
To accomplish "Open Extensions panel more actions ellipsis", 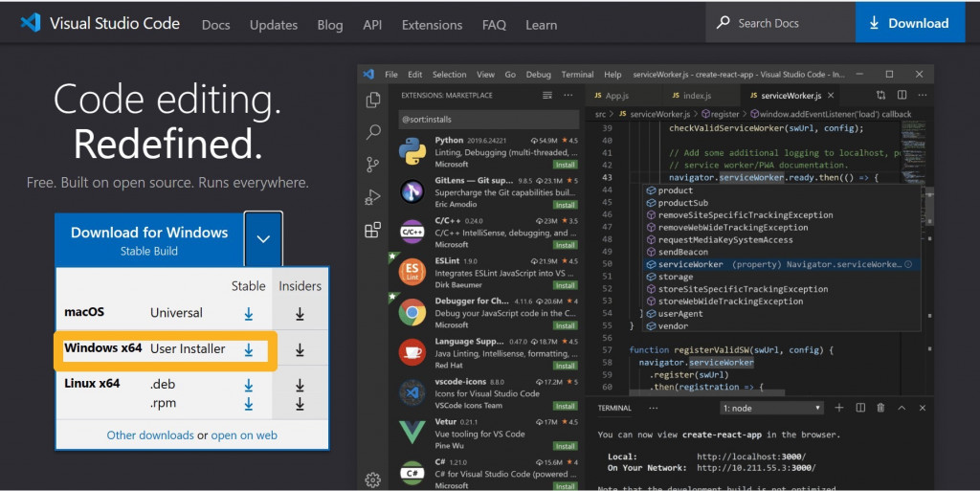I will (568, 95).
